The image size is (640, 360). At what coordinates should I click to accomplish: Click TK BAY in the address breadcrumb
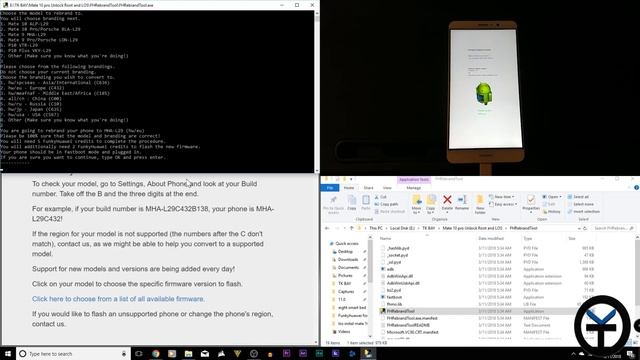click(429, 228)
